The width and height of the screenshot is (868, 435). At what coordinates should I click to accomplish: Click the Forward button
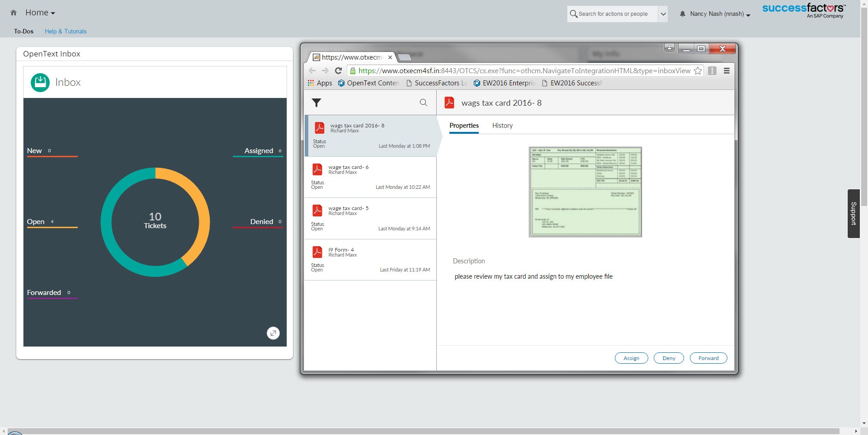708,358
